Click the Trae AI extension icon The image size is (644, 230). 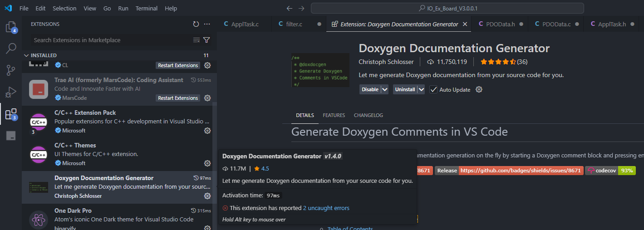tap(39, 89)
